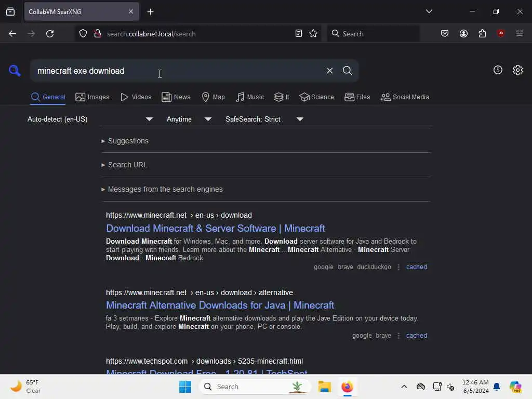
Task: Select the General category tab
Action: click(x=48, y=97)
